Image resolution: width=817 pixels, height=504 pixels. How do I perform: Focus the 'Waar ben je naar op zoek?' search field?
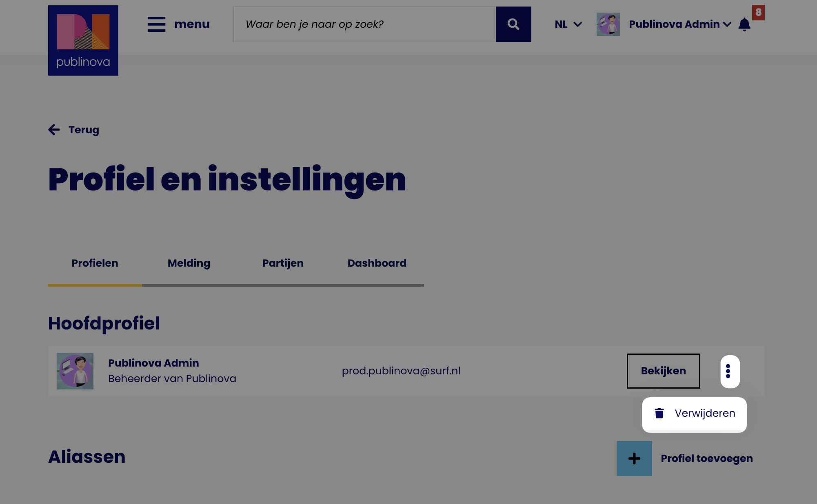coord(364,24)
